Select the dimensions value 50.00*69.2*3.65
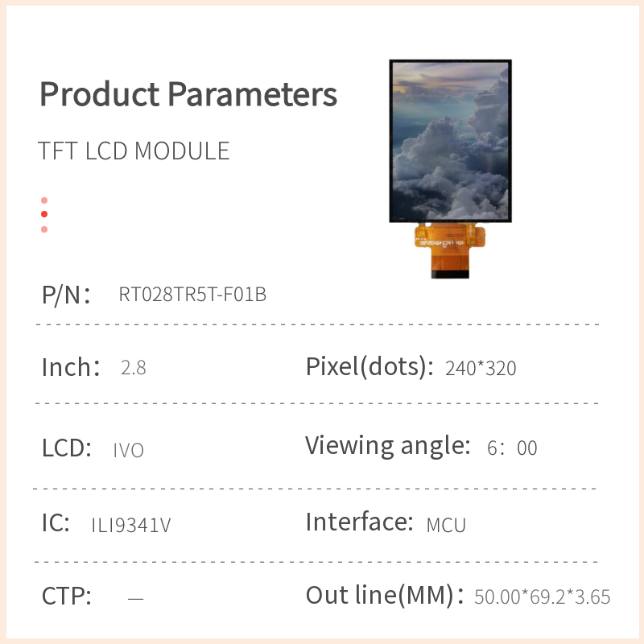This screenshot has height=644, width=644. click(543, 597)
